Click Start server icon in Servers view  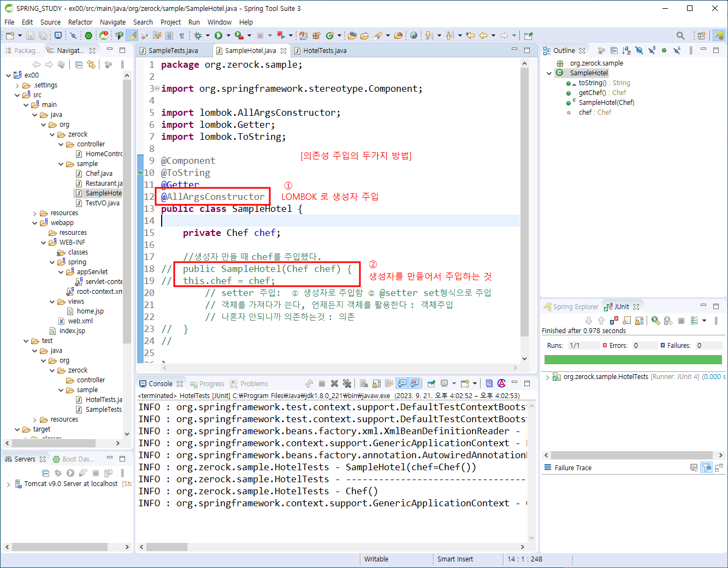(x=70, y=473)
